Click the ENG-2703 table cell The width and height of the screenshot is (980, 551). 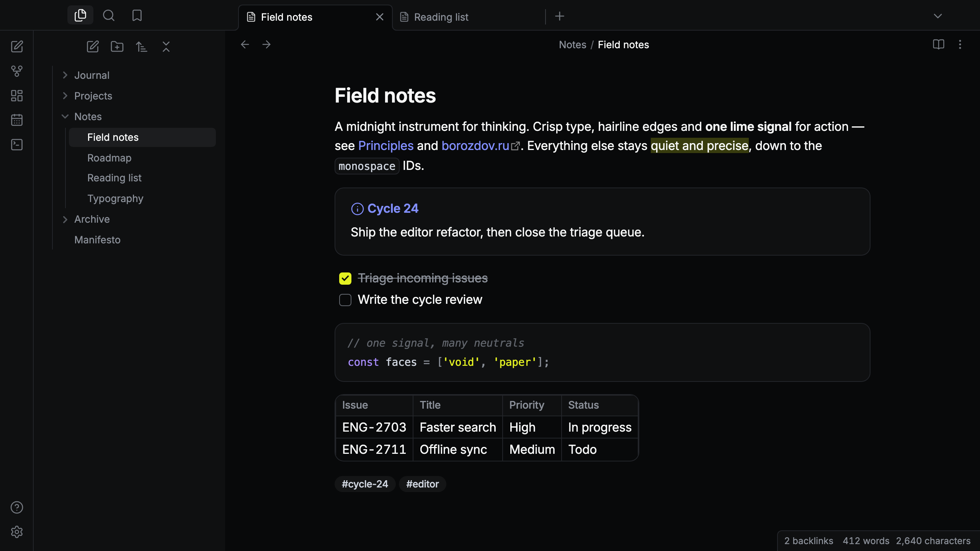(x=374, y=427)
